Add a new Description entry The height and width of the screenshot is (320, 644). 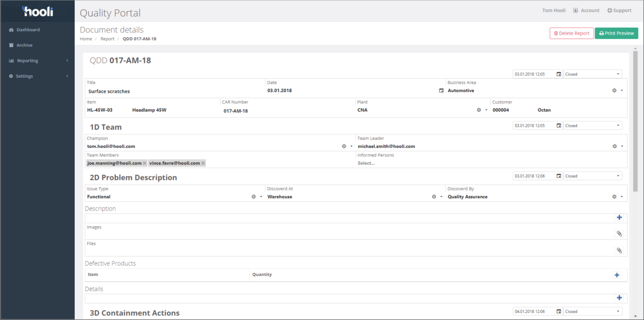tap(619, 217)
